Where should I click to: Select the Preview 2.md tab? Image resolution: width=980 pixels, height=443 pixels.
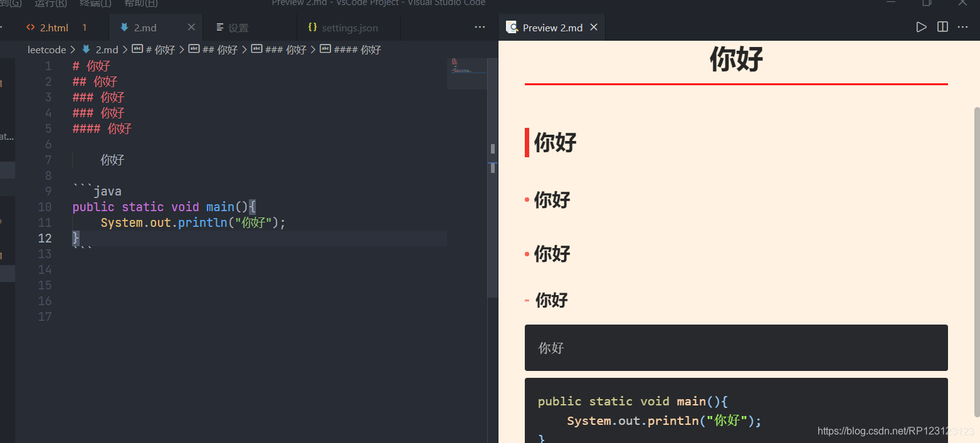pyautogui.click(x=552, y=28)
